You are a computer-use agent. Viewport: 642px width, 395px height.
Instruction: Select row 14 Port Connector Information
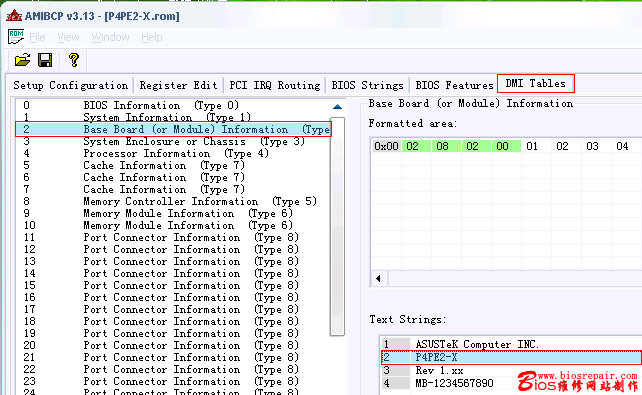(173, 273)
